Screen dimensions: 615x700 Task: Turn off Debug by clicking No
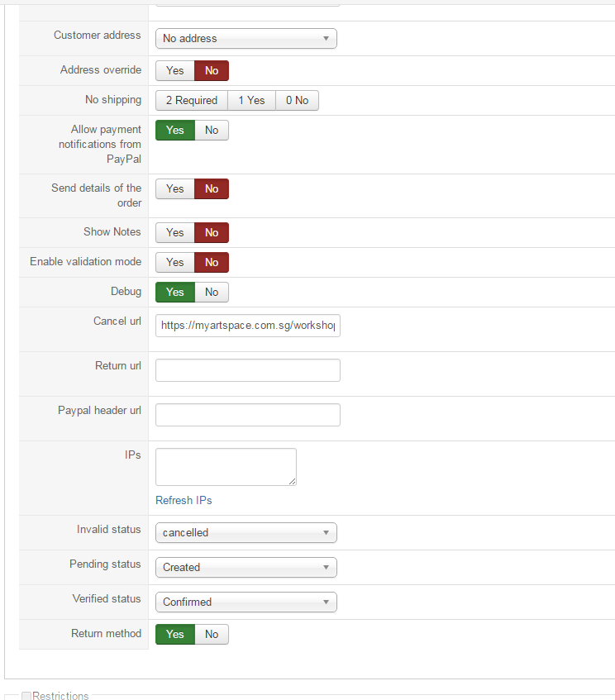pos(212,293)
